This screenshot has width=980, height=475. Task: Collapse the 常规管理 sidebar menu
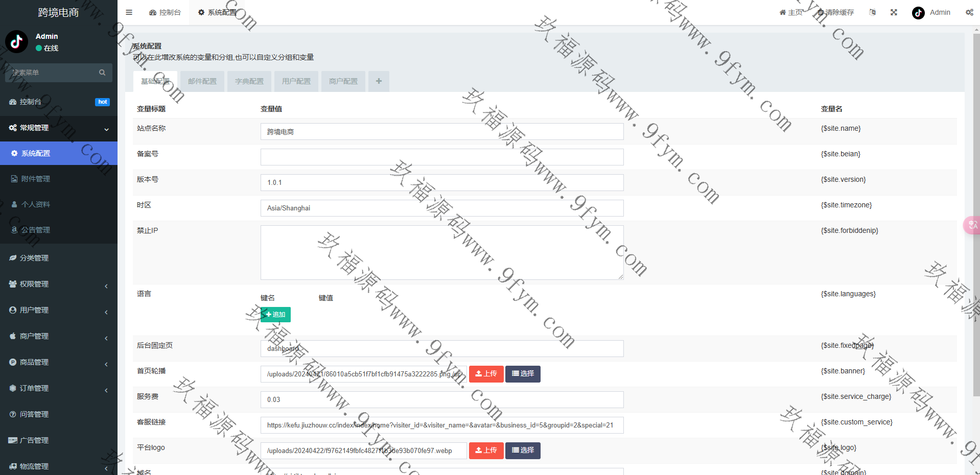[59, 128]
